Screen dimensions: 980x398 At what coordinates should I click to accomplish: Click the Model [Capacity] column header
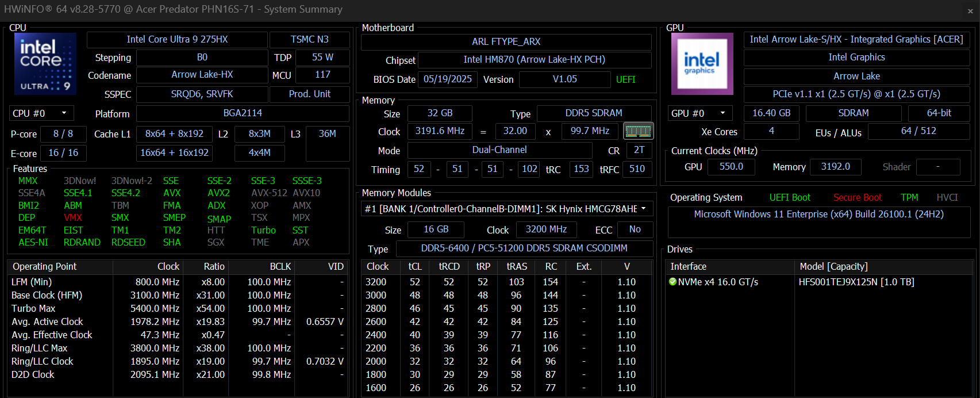(883, 266)
